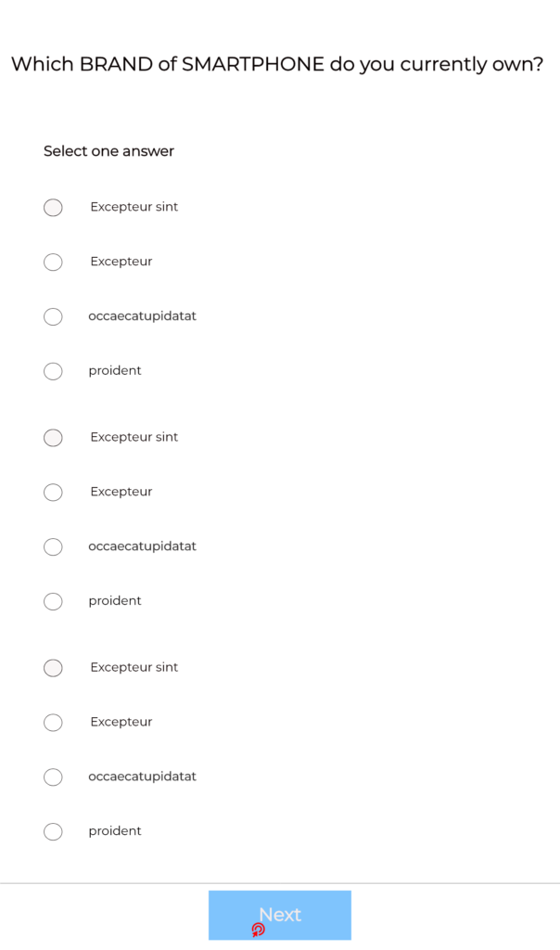Click the second 'occaecatupidatat' label text
Image resolution: width=560 pixels, height=950 pixels.
(x=142, y=546)
